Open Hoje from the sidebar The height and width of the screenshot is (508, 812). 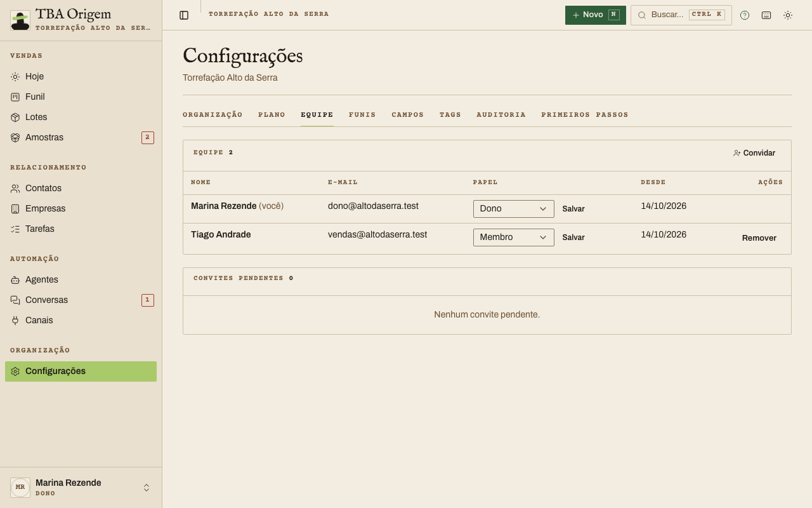click(x=81, y=76)
